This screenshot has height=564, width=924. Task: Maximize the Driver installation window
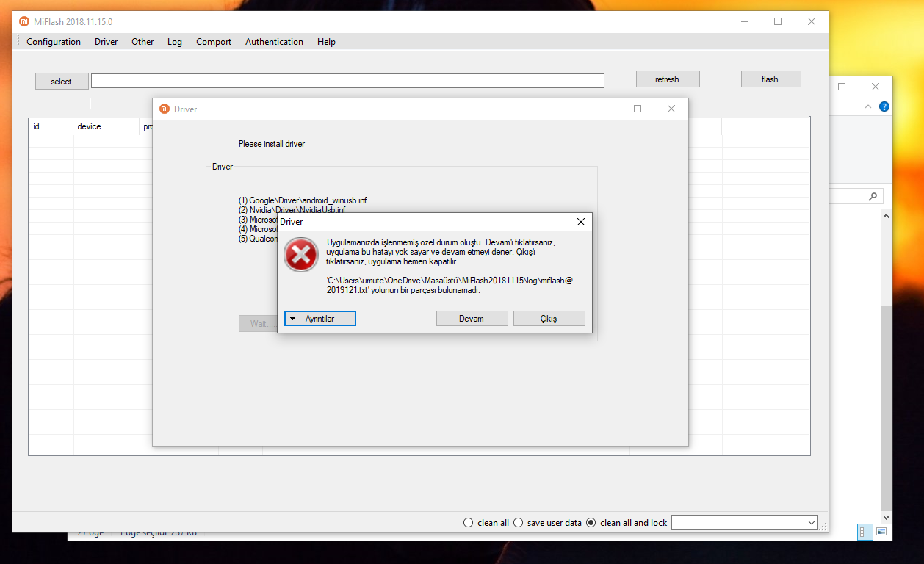tap(638, 109)
